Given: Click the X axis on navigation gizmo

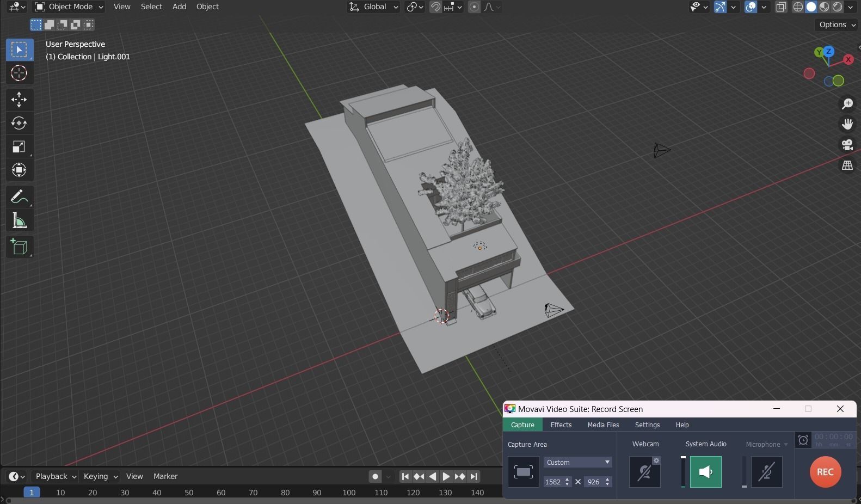Looking at the screenshot, I should (x=848, y=59).
